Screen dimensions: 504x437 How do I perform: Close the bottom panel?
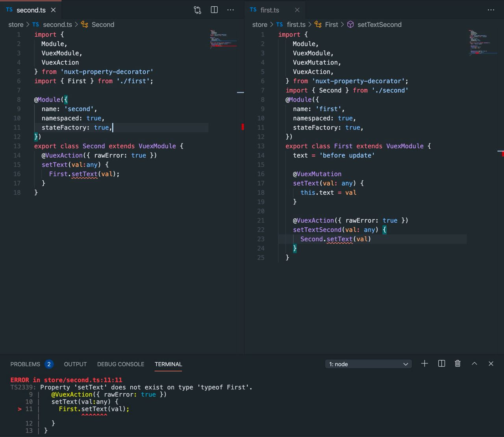coord(491,364)
